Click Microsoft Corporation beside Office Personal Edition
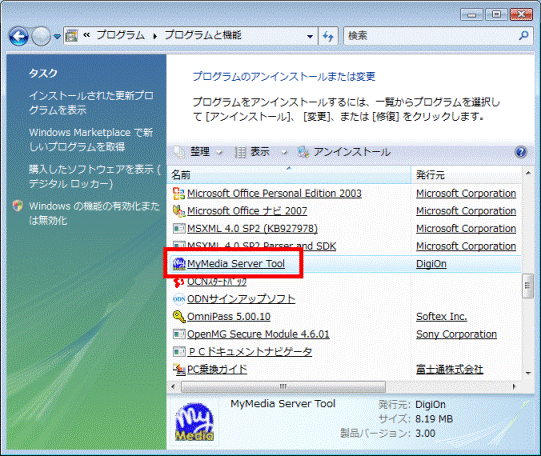Screen dimensions: 541x456 tap(466, 194)
